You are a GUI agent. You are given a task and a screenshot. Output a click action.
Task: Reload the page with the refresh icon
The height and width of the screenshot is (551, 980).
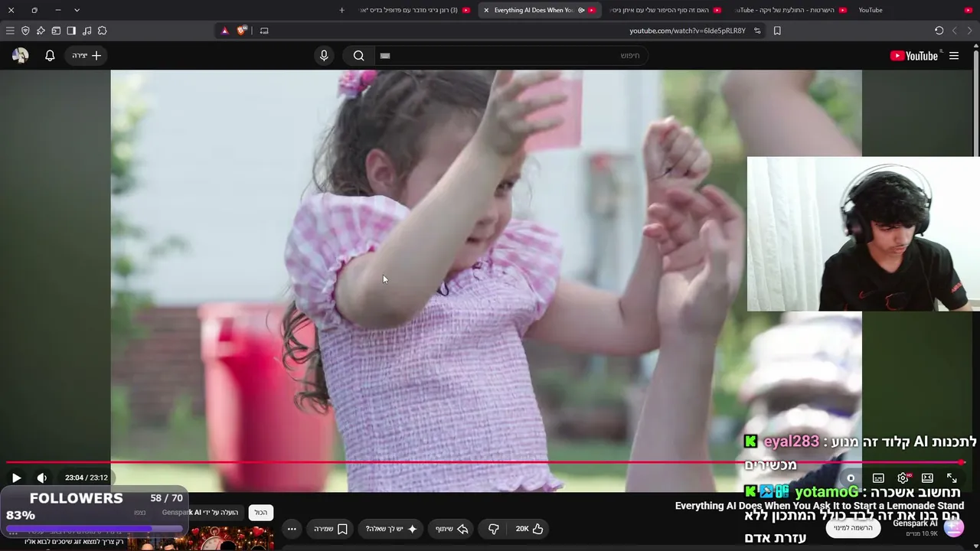[x=939, y=31]
